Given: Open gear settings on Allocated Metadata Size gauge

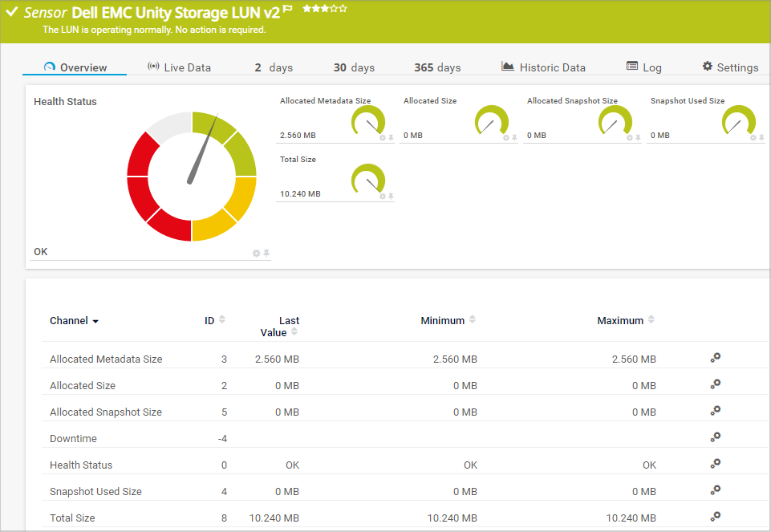Looking at the screenshot, I should click(x=383, y=138).
